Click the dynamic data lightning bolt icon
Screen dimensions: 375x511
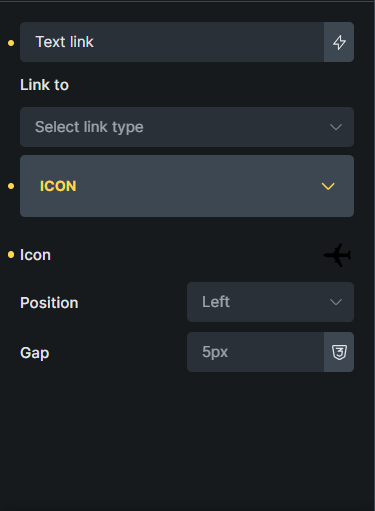(x=339, y=42)
